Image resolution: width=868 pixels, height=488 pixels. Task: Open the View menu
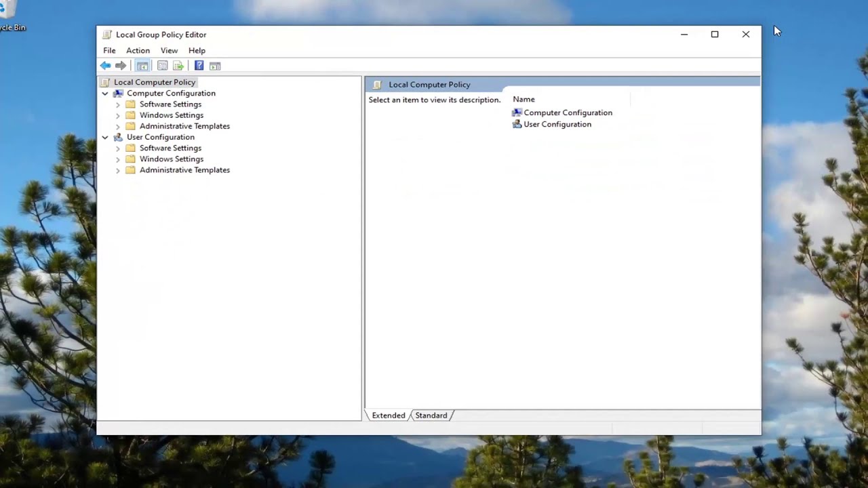pyautogui.click(x=169, y=51)
